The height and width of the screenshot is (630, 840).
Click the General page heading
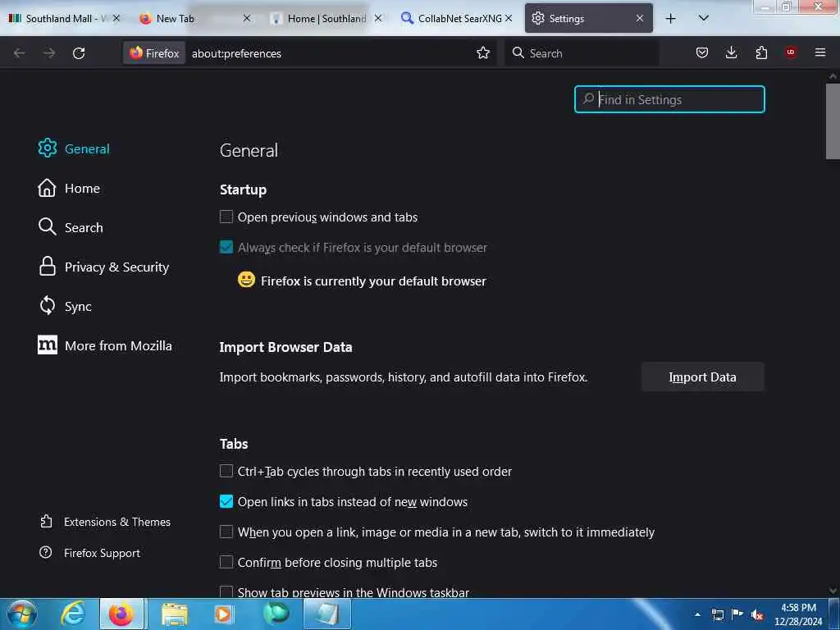(249, 150)
